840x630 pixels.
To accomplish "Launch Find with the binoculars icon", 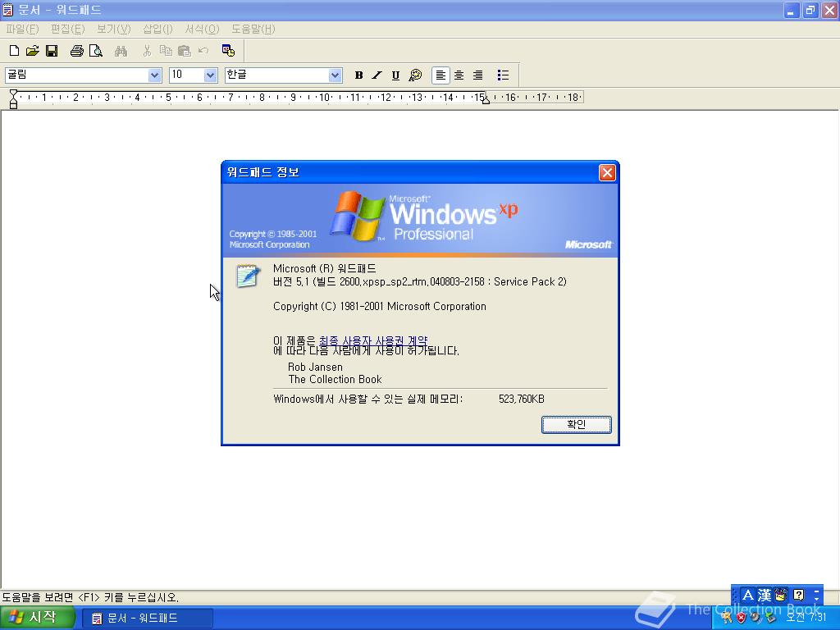I will (121, 51).
